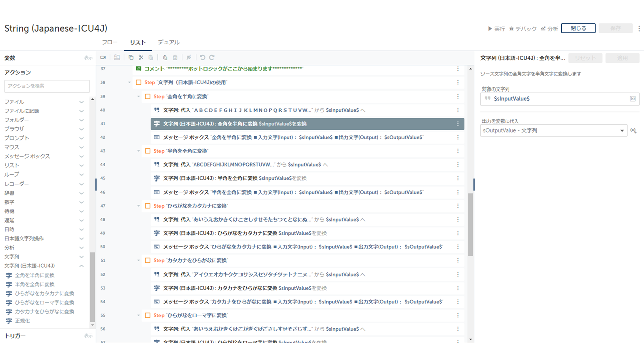Collapse the 文字列 (日本語-ICU4J) action group

(82, 266)
